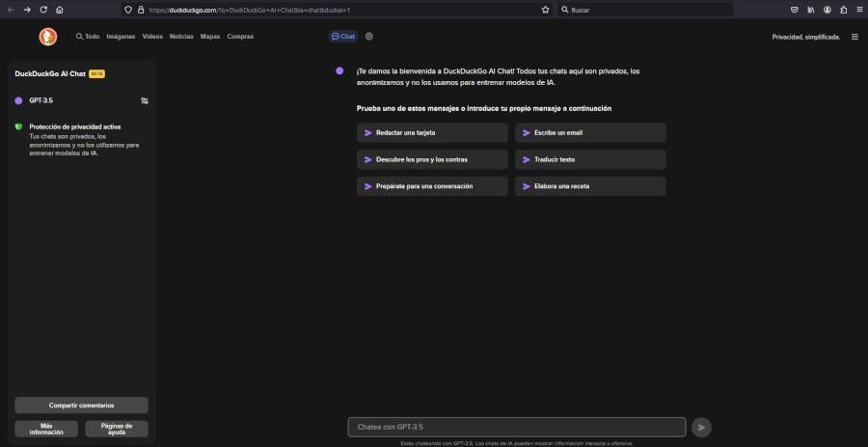Select the Chat tab

coord(343,37)
